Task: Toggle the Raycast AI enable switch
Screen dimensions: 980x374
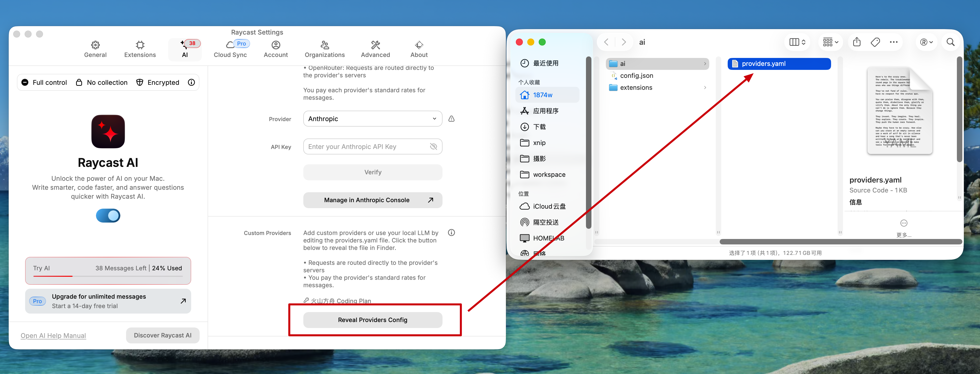Action: [108, 215]
